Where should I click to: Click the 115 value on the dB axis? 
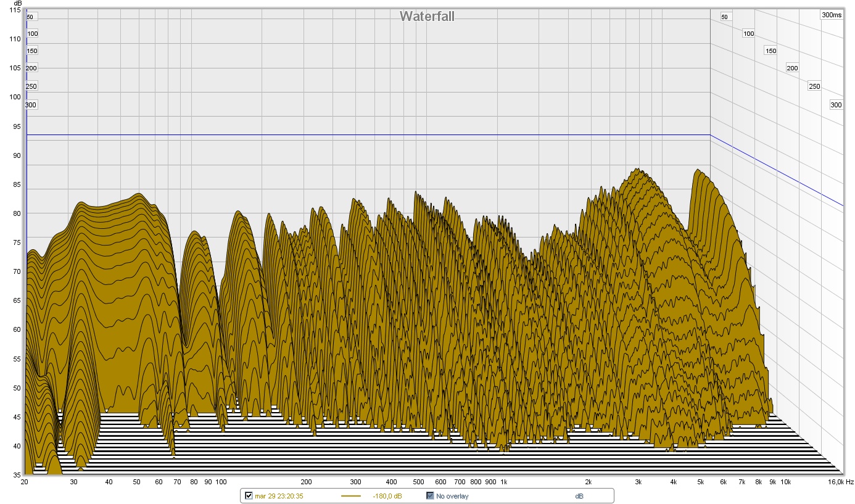(x=15, y=10)
